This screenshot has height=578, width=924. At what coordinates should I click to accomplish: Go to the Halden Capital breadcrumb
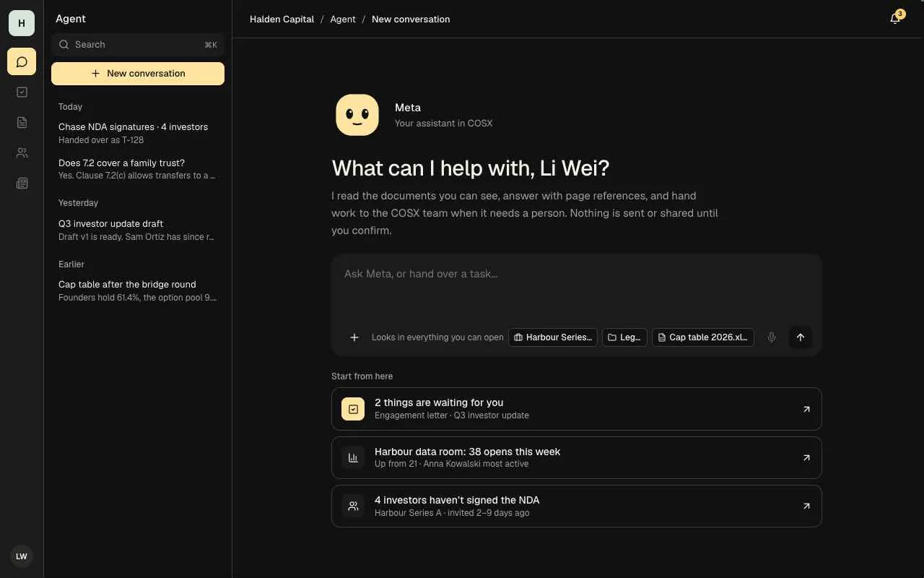(282, 20)
